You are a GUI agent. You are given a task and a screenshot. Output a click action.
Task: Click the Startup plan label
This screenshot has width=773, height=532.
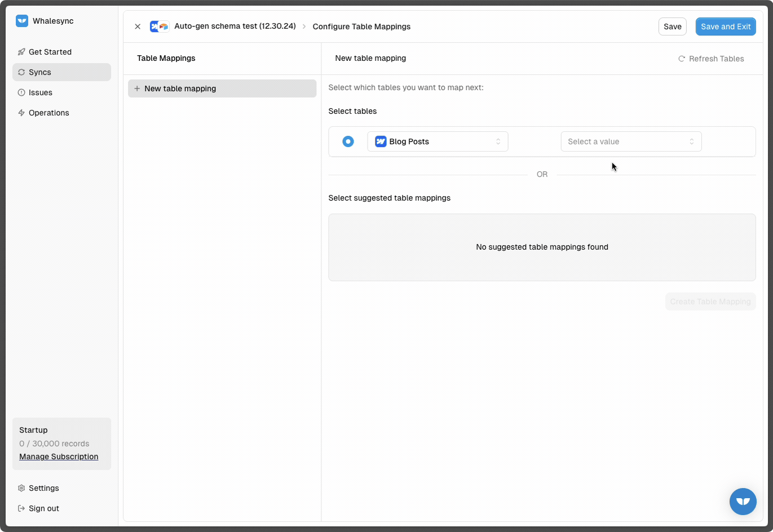pyautogui.click(x=33, y=430)
